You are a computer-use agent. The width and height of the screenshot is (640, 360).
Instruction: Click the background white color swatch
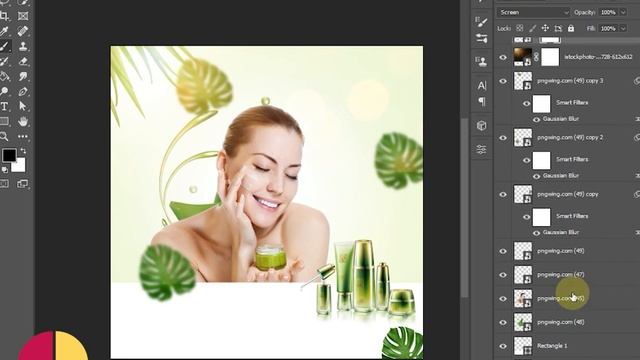[x=19, y=166]
